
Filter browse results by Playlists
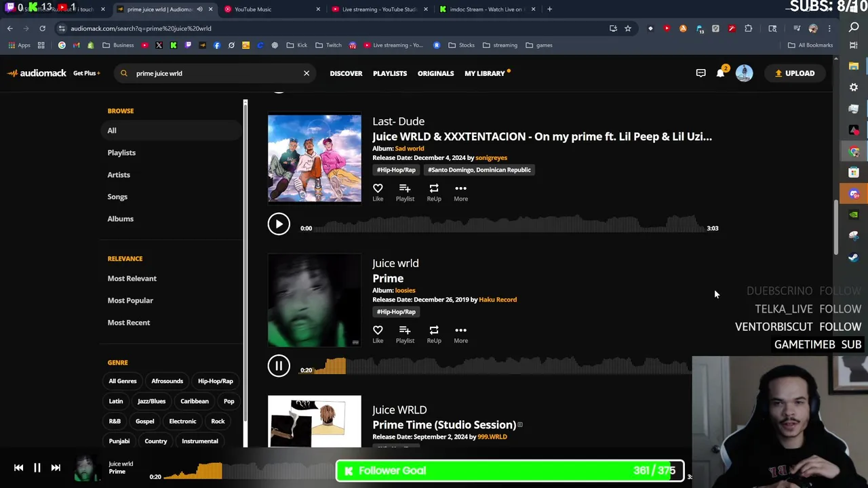pos(121,152)
